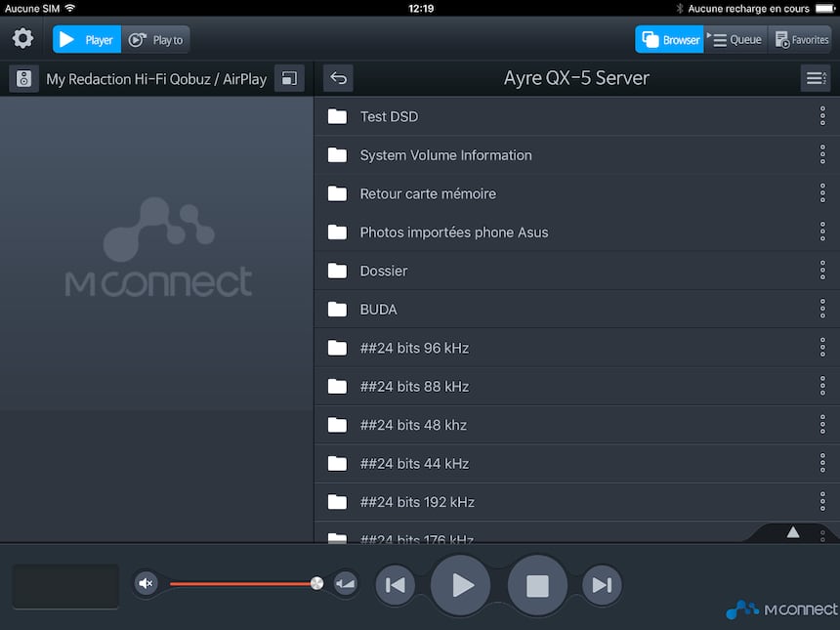Viewport: 840px width, 630px height.
Task: Adjust the red volume slider
Action: pos(242,583)
